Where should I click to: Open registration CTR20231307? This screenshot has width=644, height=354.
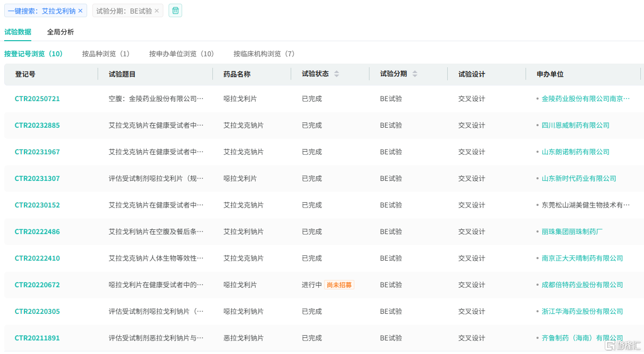click(37, 178)
